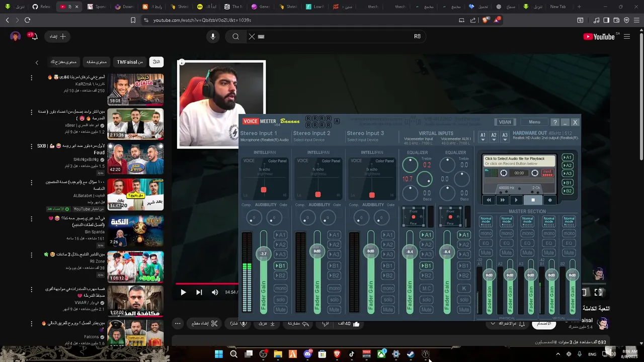644x362 pixels.
Task: Open Steam from the taskbar
Action: pos(411,354)
